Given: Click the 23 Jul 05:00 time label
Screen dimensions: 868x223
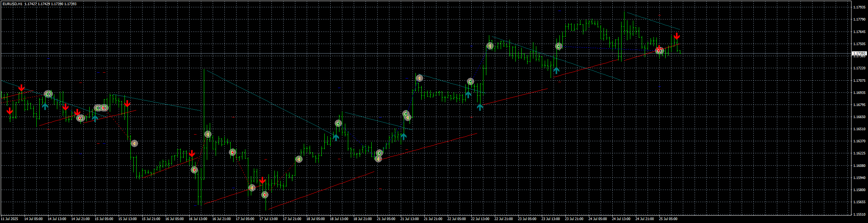Looking at the screenshot, I should [x=527, y=219].
